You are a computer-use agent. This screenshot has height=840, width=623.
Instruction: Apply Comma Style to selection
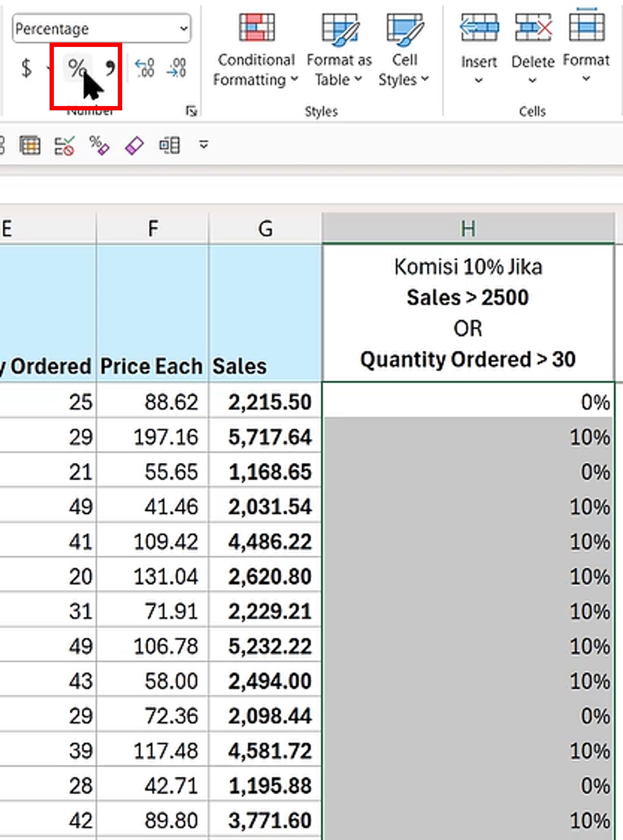[110, 69]
